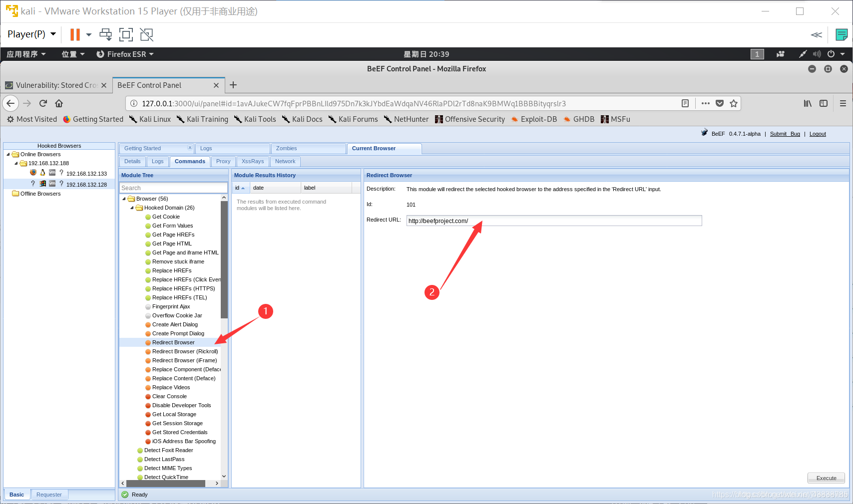Select hooked browser 192.168.132.133
This screenshot has height=504, width=853.
[86, 174]
